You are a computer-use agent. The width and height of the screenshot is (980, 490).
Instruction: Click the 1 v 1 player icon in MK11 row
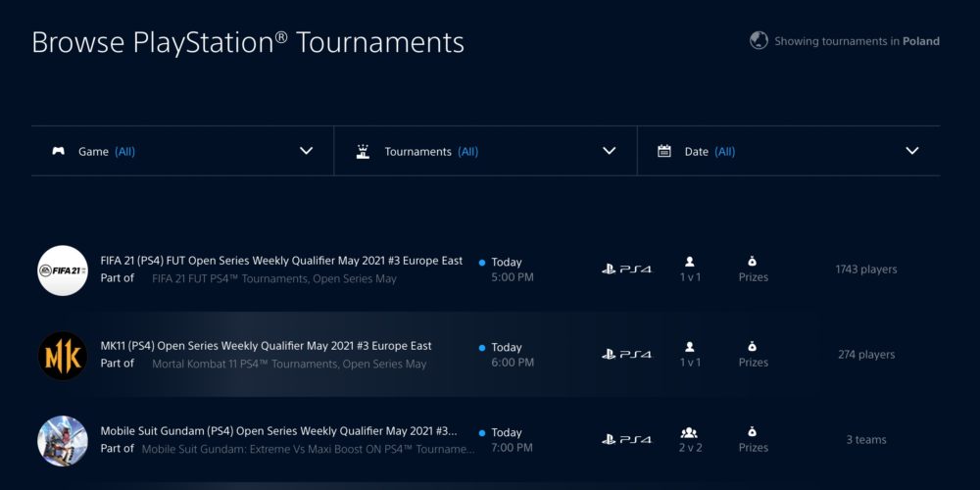690,347
